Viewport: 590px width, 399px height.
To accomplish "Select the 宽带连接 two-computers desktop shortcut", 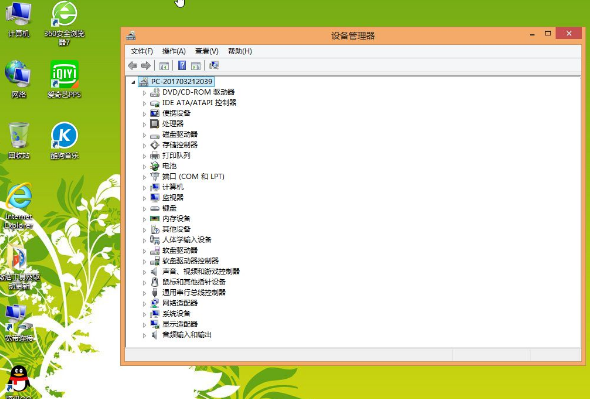I will pyautogui.click(x=19, y=323).
